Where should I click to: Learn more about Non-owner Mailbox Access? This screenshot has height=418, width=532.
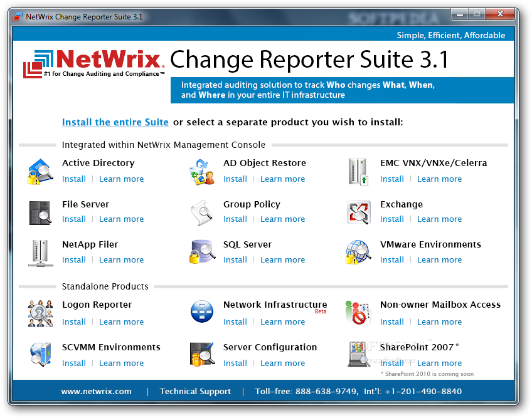439,321
